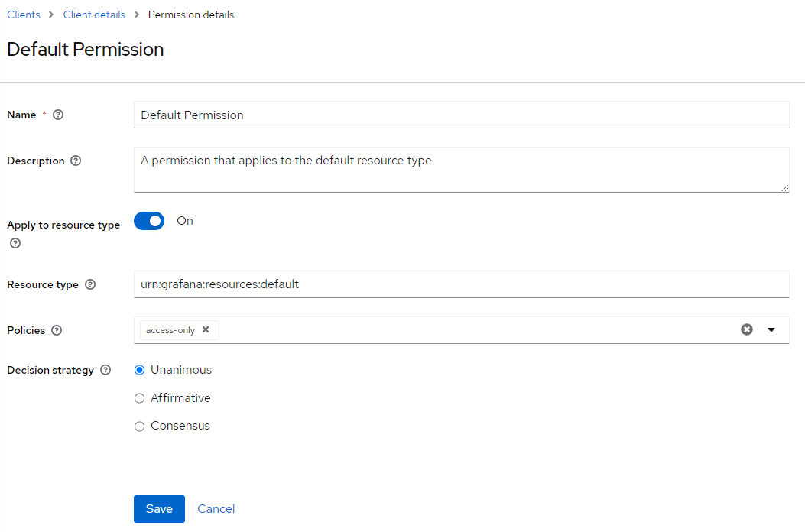The height and width of the screenshot is (532, 805).
Task: Navigate to Clients via breadcrumb
Action: 23,14
